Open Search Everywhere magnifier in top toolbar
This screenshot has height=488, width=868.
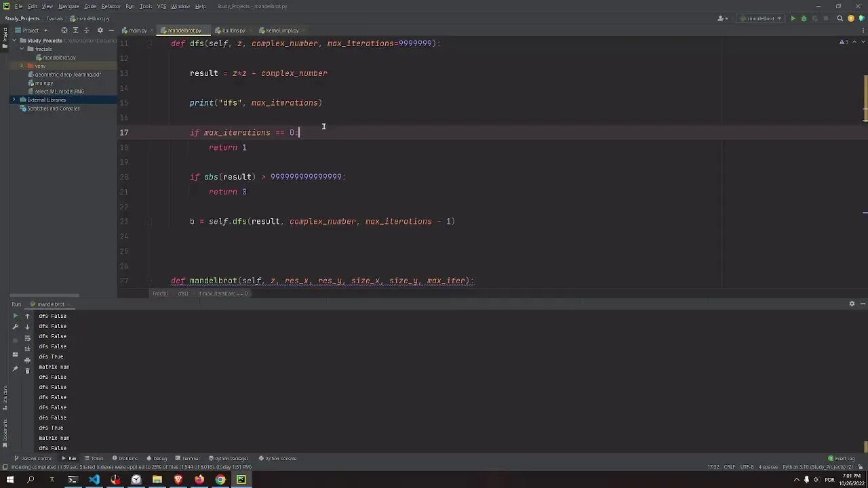pyautogui.click(x=840, y=19)
